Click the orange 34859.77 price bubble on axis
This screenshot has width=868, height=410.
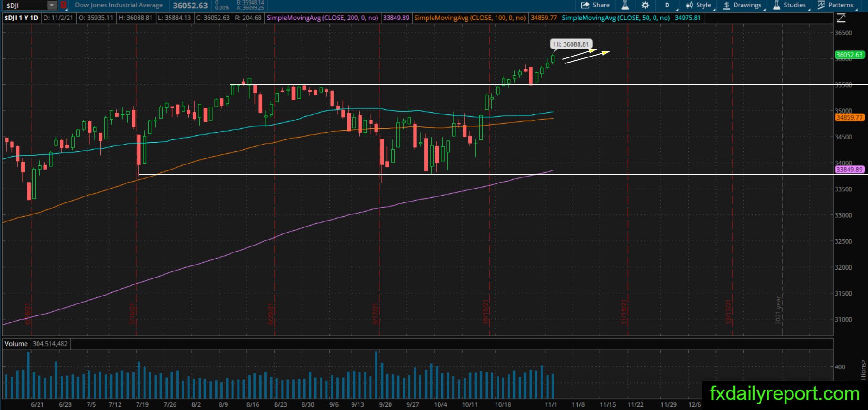849,118
